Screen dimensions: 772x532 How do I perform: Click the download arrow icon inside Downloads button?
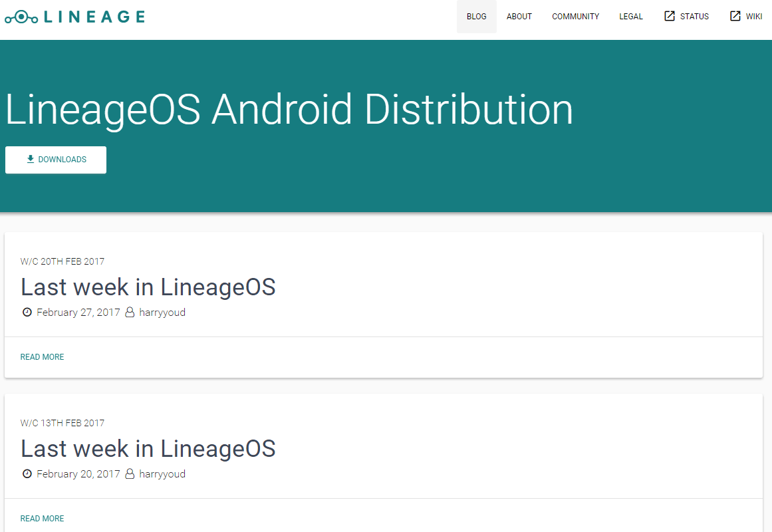tap(29, 160)
